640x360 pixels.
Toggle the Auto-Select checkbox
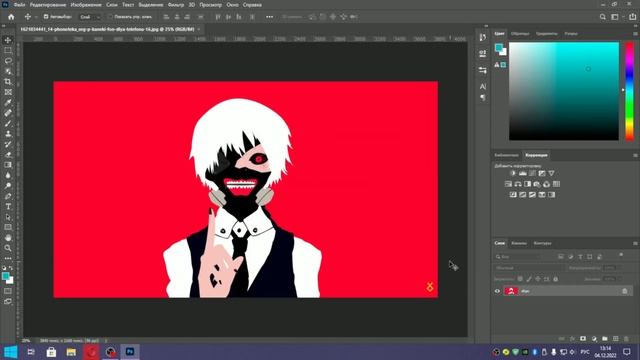click(x=46, y=17)
